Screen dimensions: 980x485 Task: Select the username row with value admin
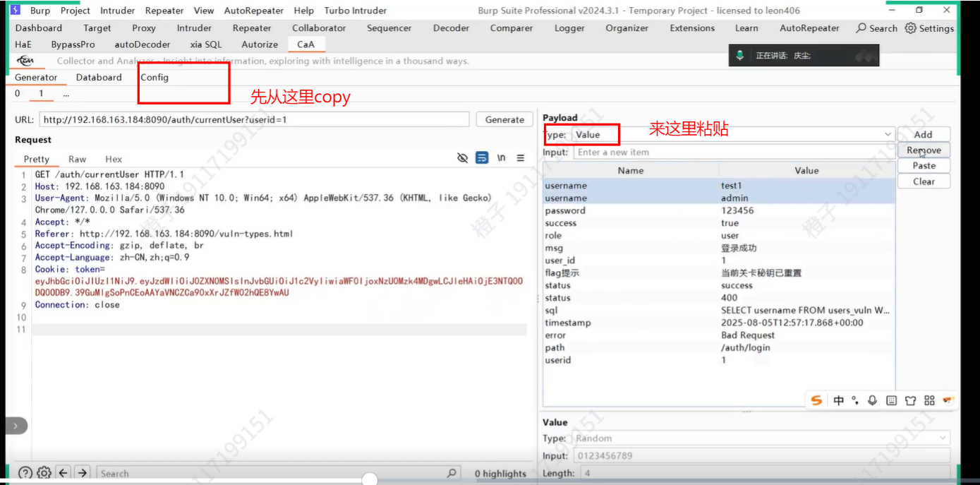point(718,198)
